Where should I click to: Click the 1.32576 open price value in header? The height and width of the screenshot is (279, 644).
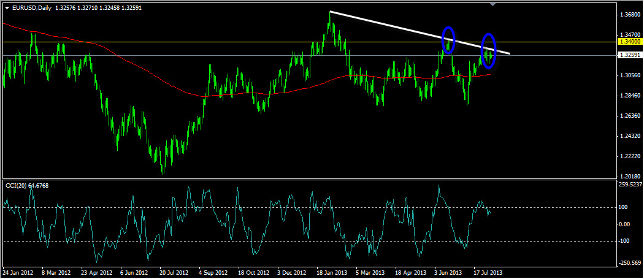[65, 7]
